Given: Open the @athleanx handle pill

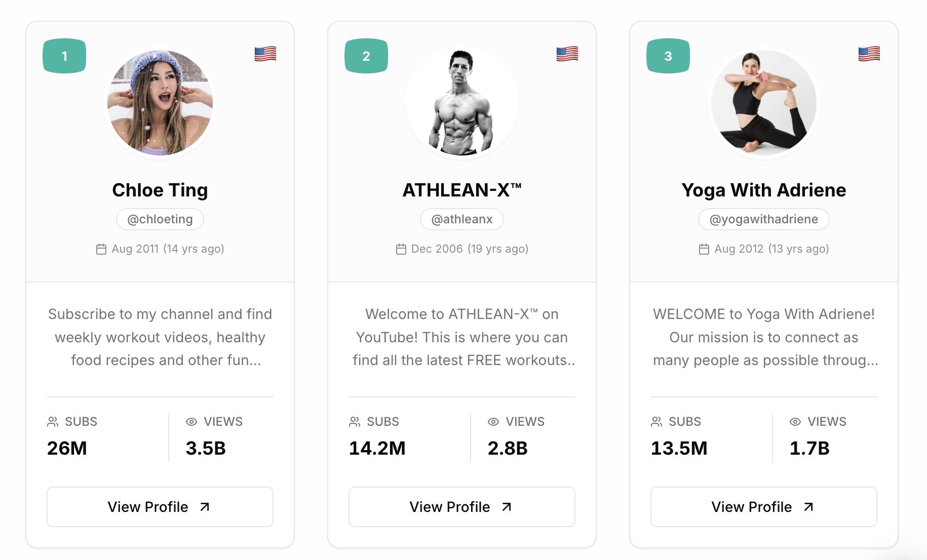Looking at the screenshot, I should 461,219.
